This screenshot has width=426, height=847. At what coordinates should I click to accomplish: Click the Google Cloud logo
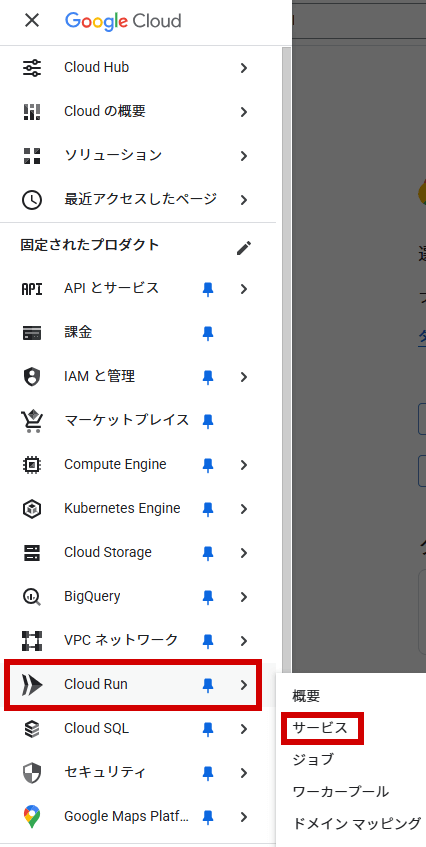[x=123, y=21]
